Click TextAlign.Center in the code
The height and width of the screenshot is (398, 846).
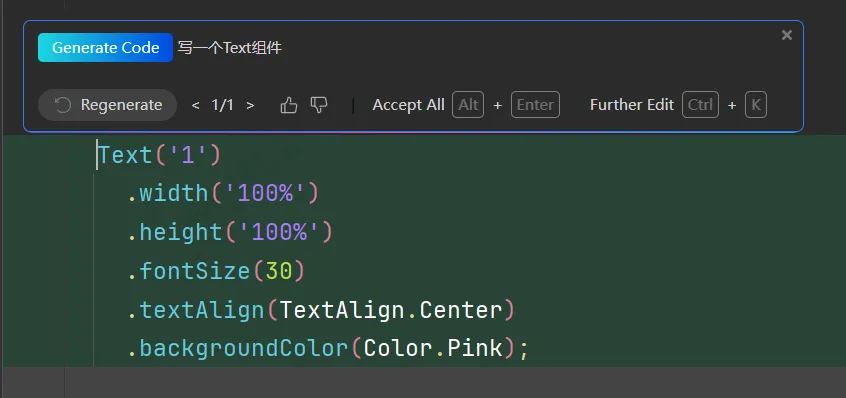pos(391,310)
